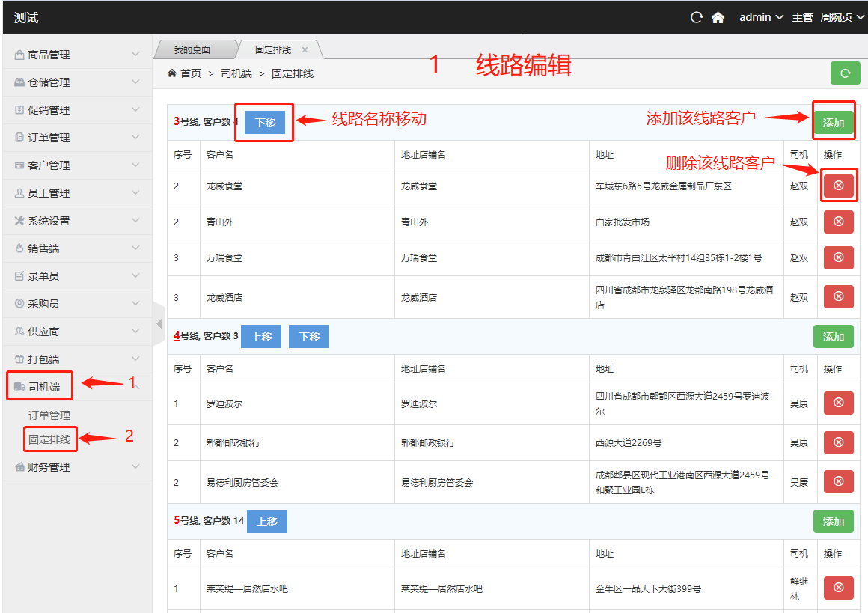Click 添加 button for route 4

(833, 337)
